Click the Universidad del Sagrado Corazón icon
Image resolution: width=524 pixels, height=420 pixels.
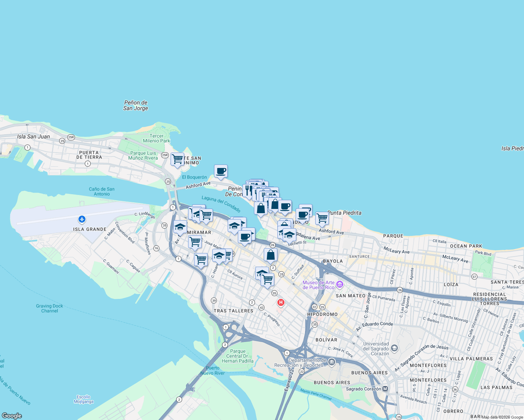(x=394, y=348)
